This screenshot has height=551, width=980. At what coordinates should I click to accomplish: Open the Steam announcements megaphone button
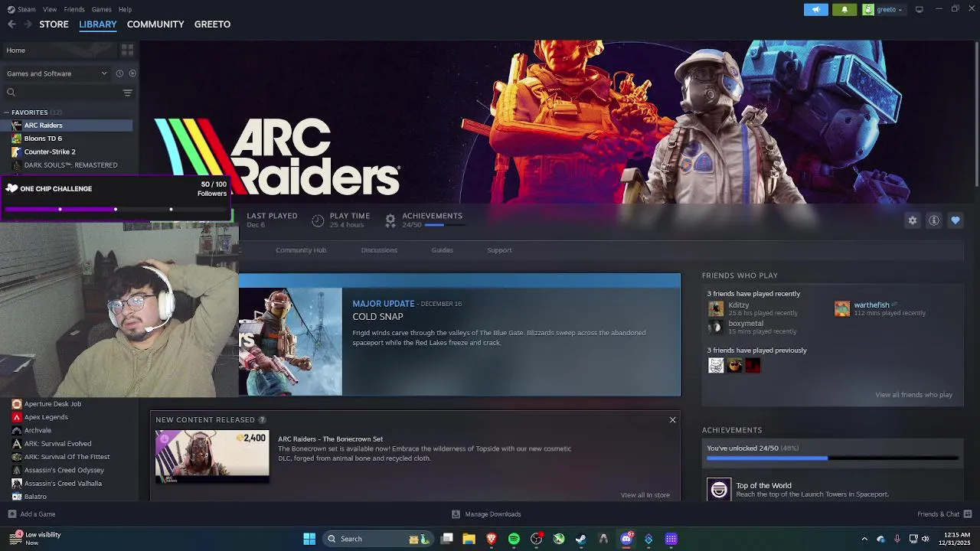(816, 9)
